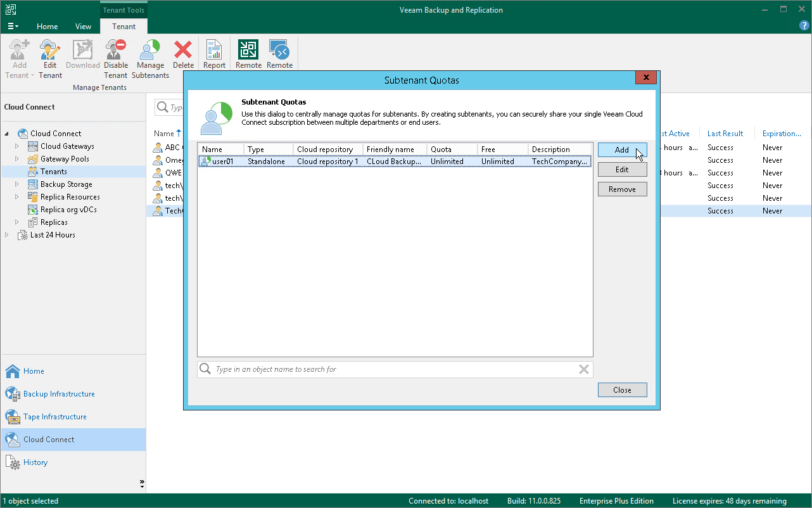Open the main application menu button
The width and height of the screenshot is (812, 508).
(x=13, y=27)
